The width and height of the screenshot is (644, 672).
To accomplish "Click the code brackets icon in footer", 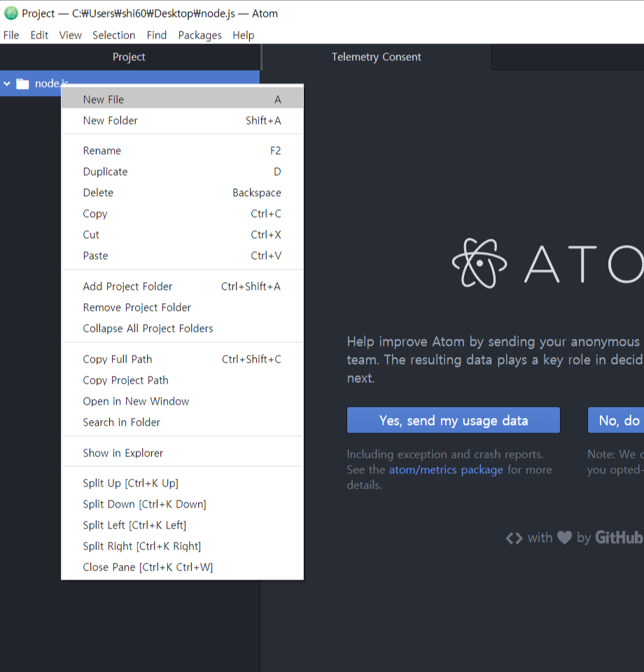I will [514, 538].
